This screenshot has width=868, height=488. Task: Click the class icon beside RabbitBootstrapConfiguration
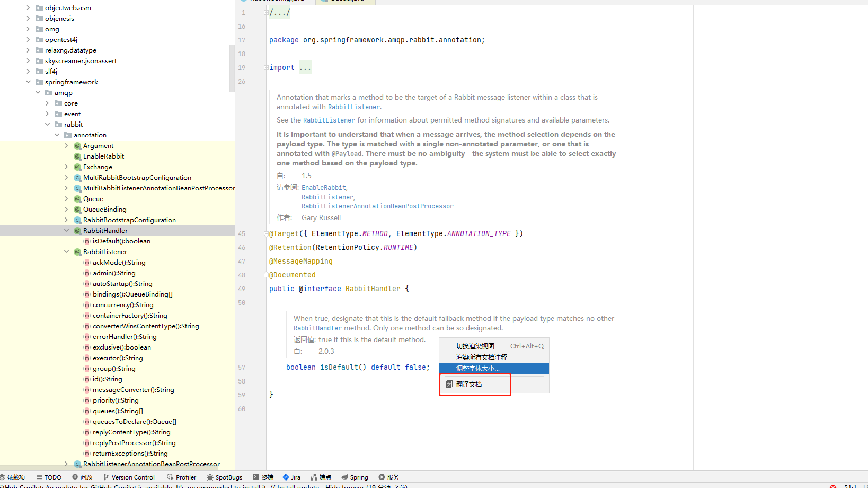(77, 220)
